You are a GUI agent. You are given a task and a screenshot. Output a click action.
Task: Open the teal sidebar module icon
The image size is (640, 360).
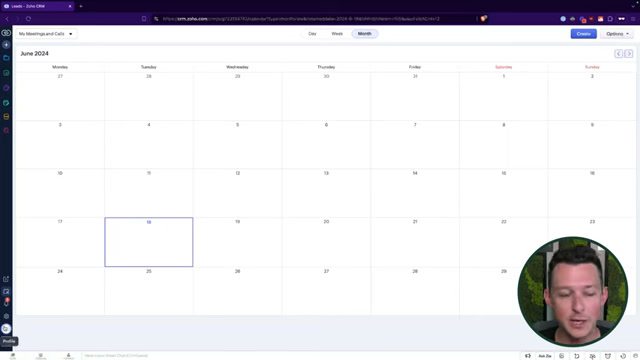coord(6,103)
